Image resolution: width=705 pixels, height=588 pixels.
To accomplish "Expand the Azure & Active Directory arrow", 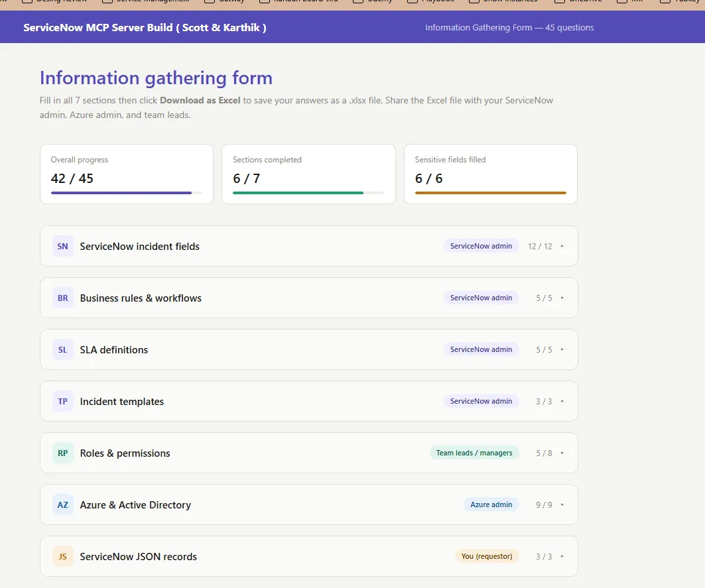I will [562, 505].
